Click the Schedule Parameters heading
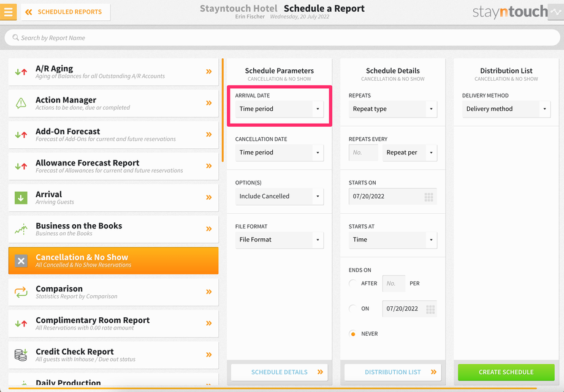 click(280, 71)
